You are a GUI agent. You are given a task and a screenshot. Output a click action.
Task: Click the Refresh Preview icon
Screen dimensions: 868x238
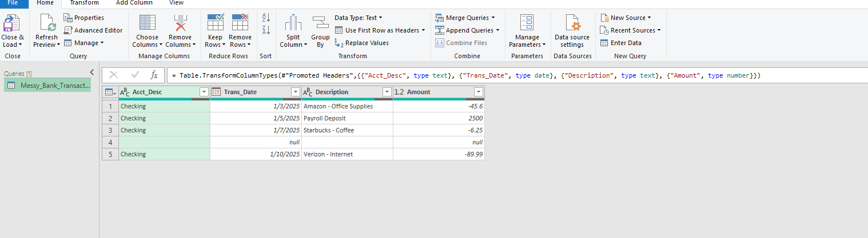[x=47, y=23]
